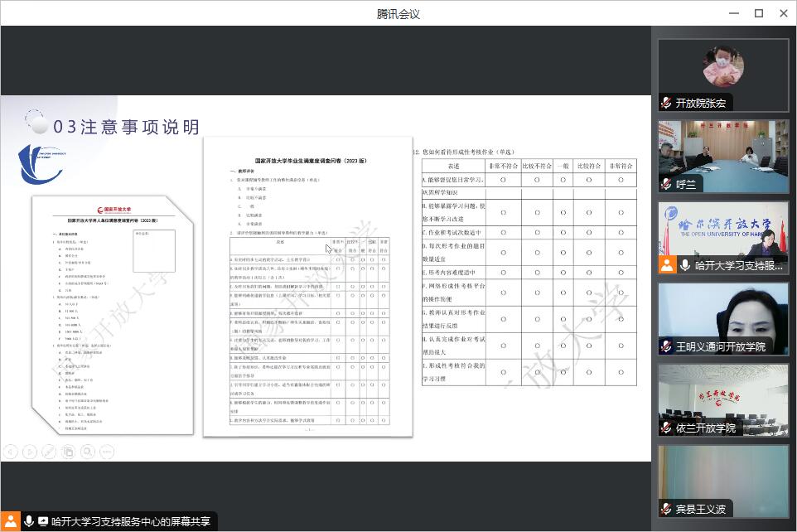Screen dimensions: 797x532
Task: Maximize the 腾讯会议 window
Action: click(758, 13)
